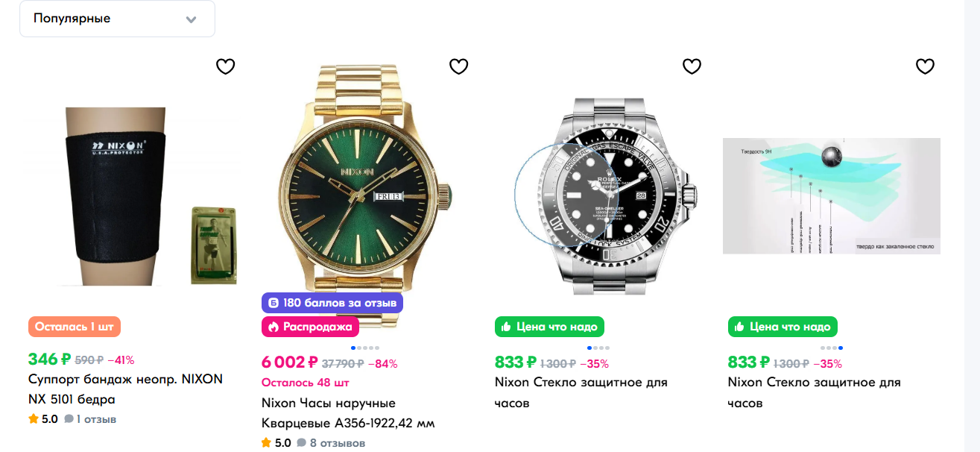Click the tempered glass layers product image
This screenshot has height=452, width=980.
831,195
